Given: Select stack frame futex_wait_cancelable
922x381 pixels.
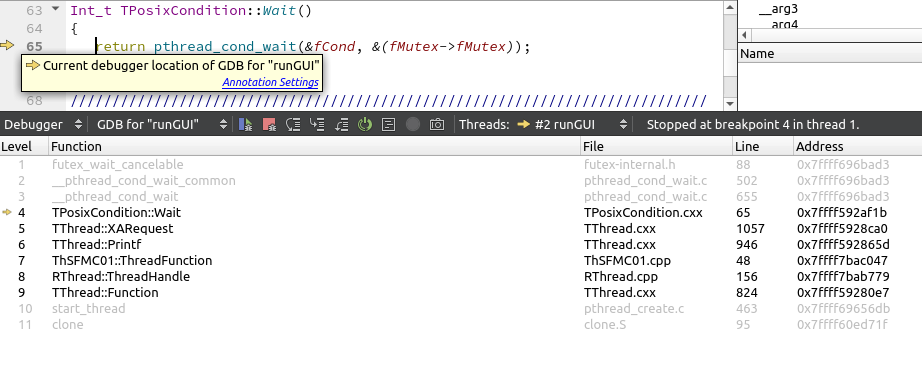Looking at the screenshot, I should click(x=118, y=165).
